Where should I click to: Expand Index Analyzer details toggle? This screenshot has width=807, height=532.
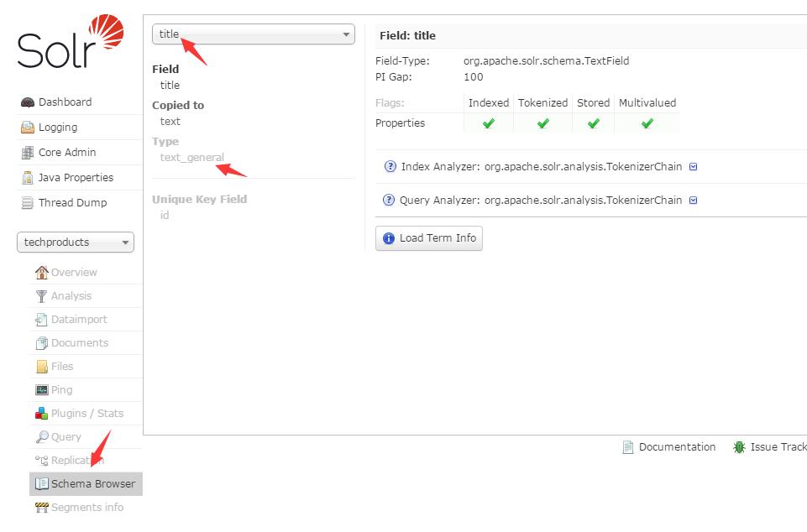pos(694,167)
